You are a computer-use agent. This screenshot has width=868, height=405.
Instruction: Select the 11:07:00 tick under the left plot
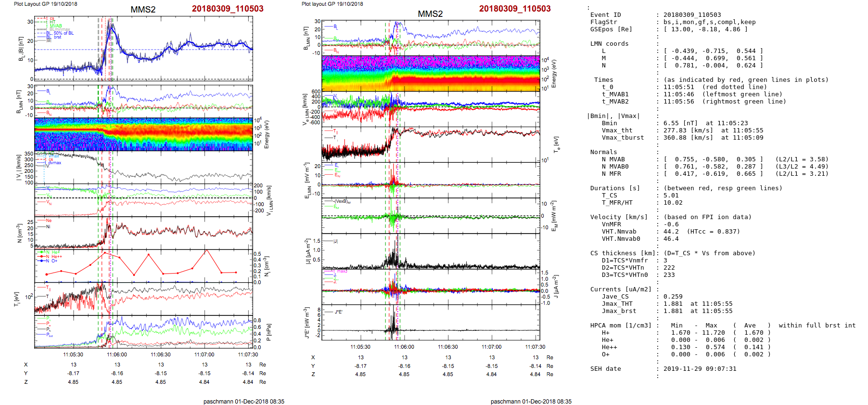point(204,354)
